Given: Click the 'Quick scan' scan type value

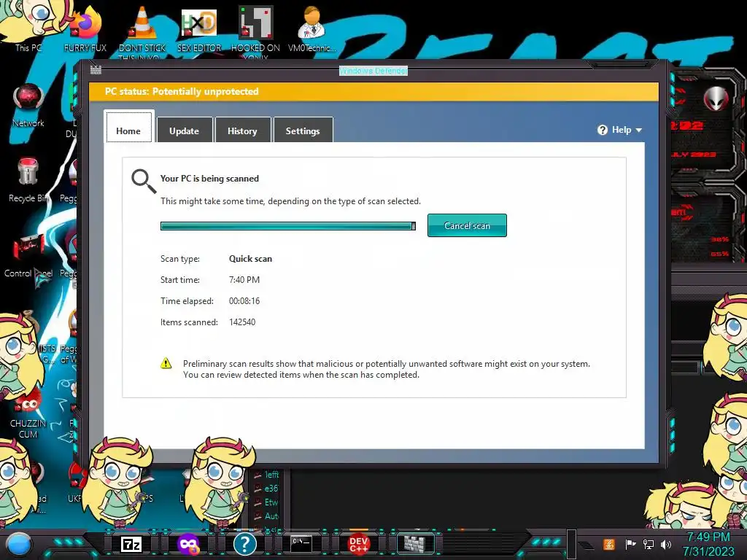Looking at the screenshot, I should (251, 259).
